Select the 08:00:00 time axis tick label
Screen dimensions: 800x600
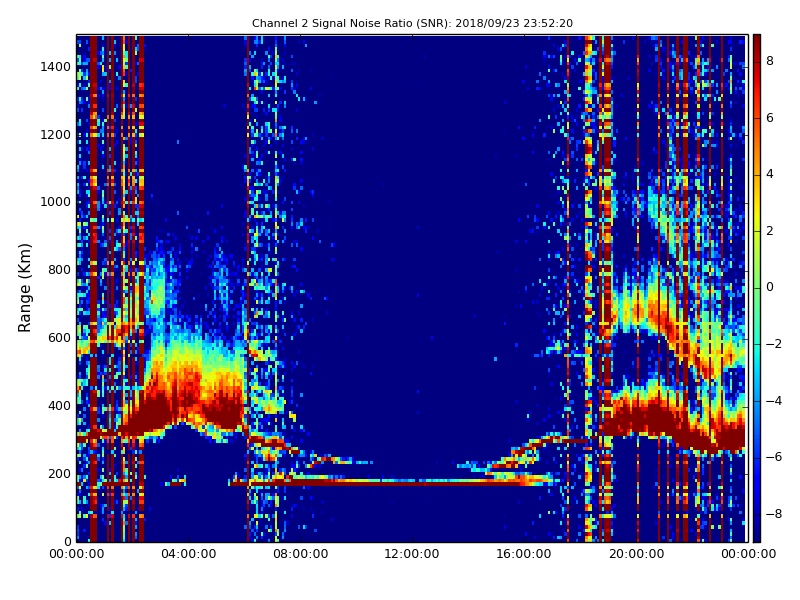pyautogui.click(x=300, y=553)
